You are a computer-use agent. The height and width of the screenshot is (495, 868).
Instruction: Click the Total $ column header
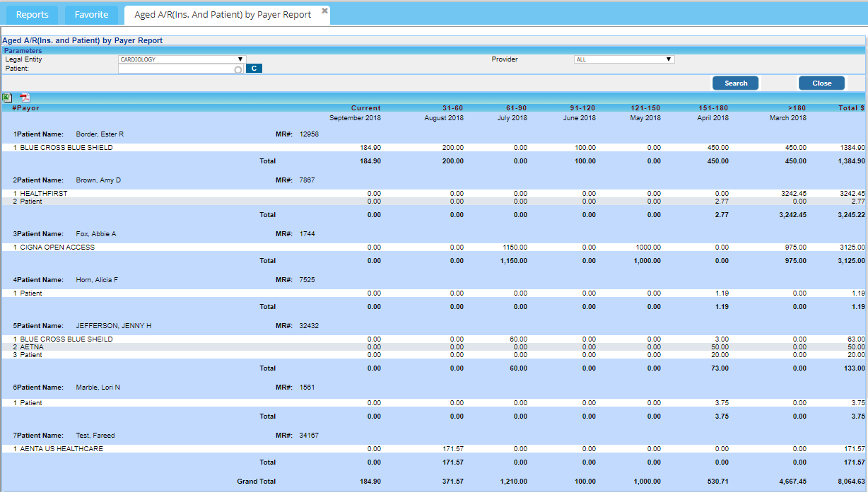(x=851, y=108)
